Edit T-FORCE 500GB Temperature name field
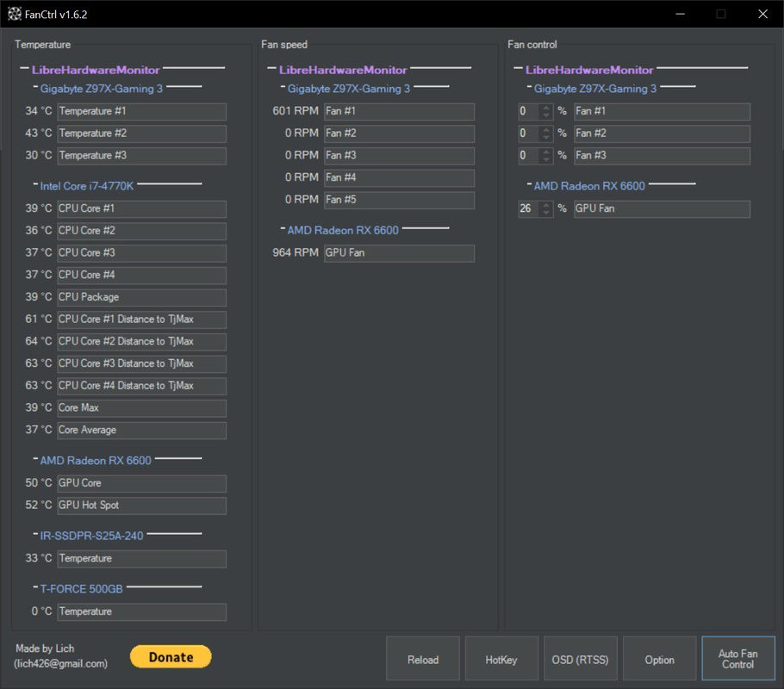 pos(141,612)
